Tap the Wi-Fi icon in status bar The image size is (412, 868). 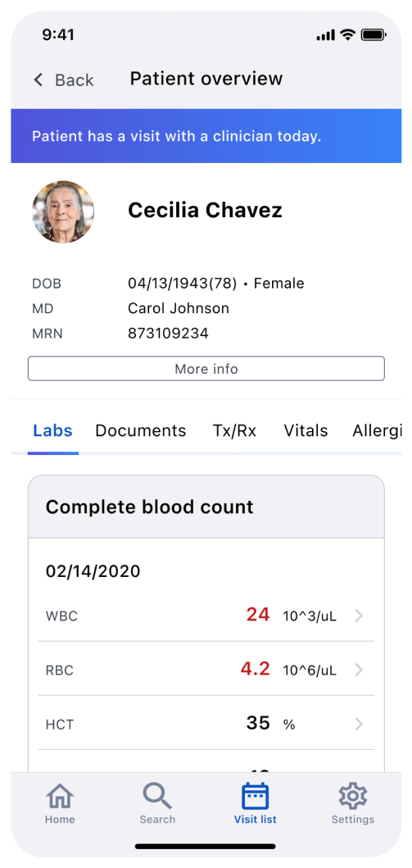348,35
